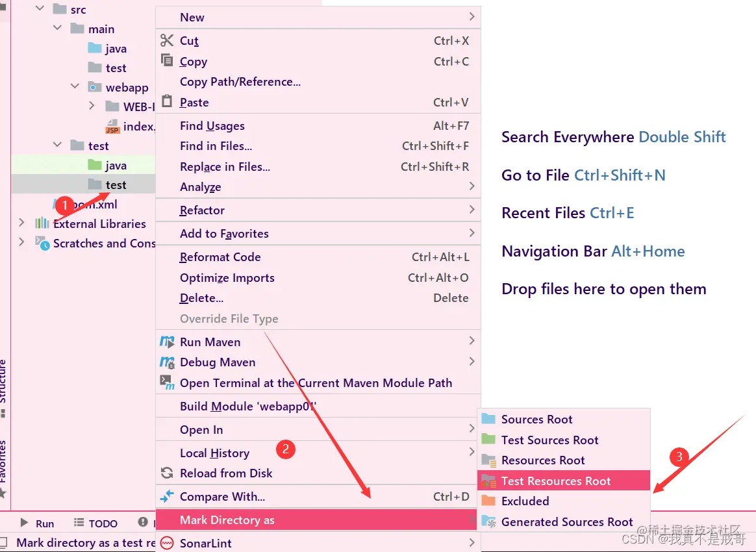
Task: Select Generated Sources Root option
Action: click(564, 521)
